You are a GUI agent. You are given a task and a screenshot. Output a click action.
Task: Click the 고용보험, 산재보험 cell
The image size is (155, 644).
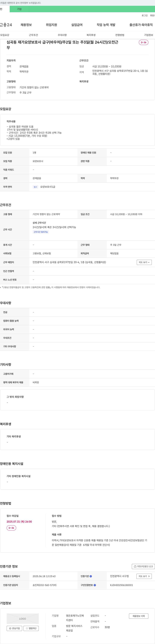coord(42,253)
